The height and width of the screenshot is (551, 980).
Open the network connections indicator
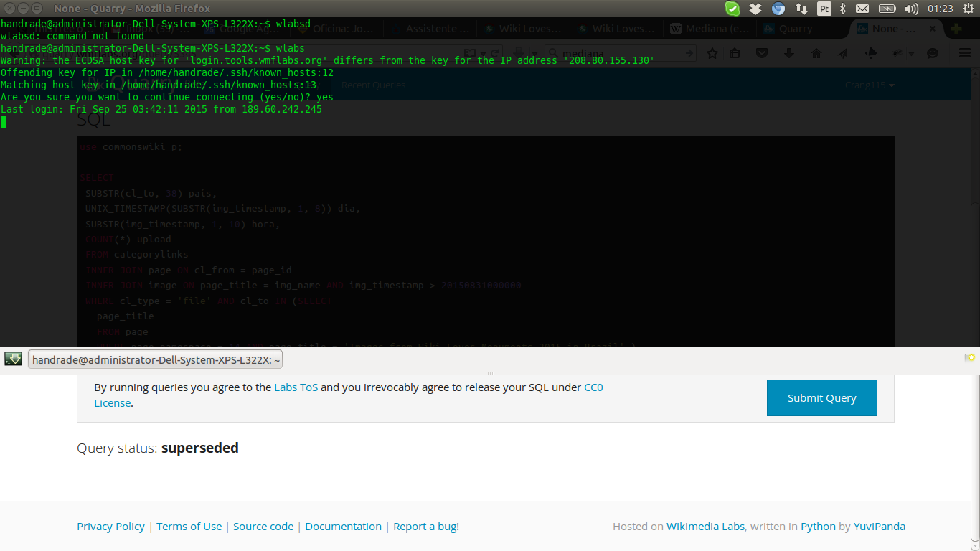(x=801, y=9)
